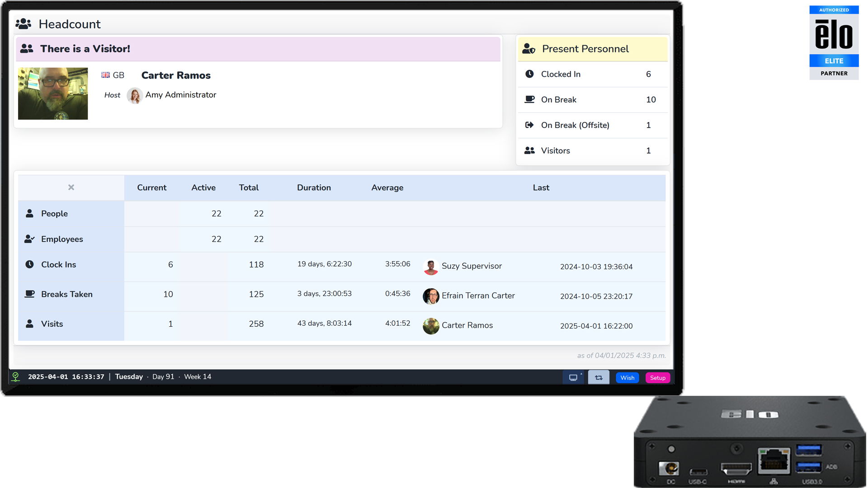Screen dimensions: 868x488
Task: Click the On Break coffee cup icon
Action: point(529,99)
